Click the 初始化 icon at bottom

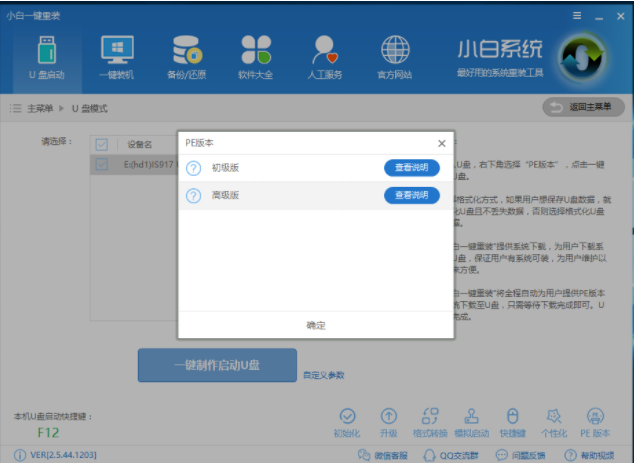tap(347, 416)
